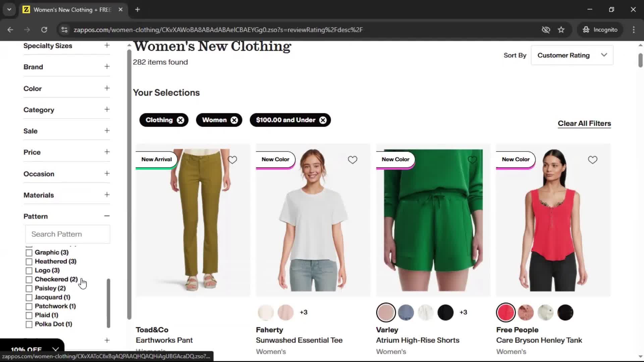Open Atrium High-Rise Shorts product link
This screenshot has width=644, height=362.
click(418, 340)
